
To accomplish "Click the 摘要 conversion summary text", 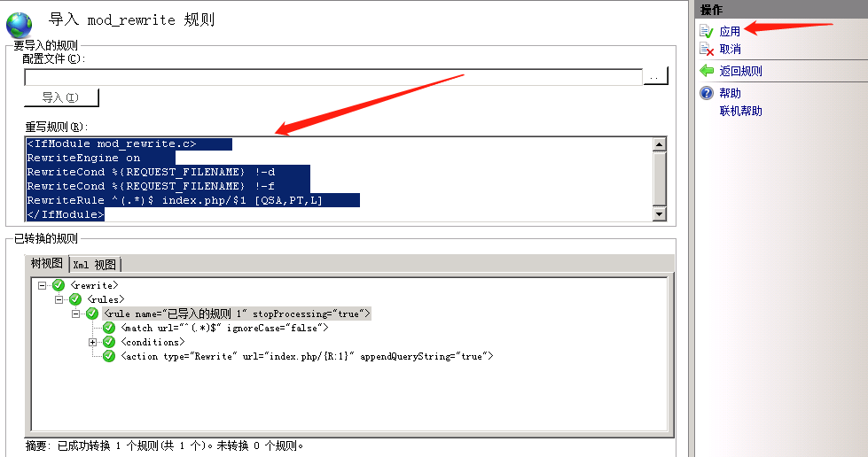I will point(164,446).
